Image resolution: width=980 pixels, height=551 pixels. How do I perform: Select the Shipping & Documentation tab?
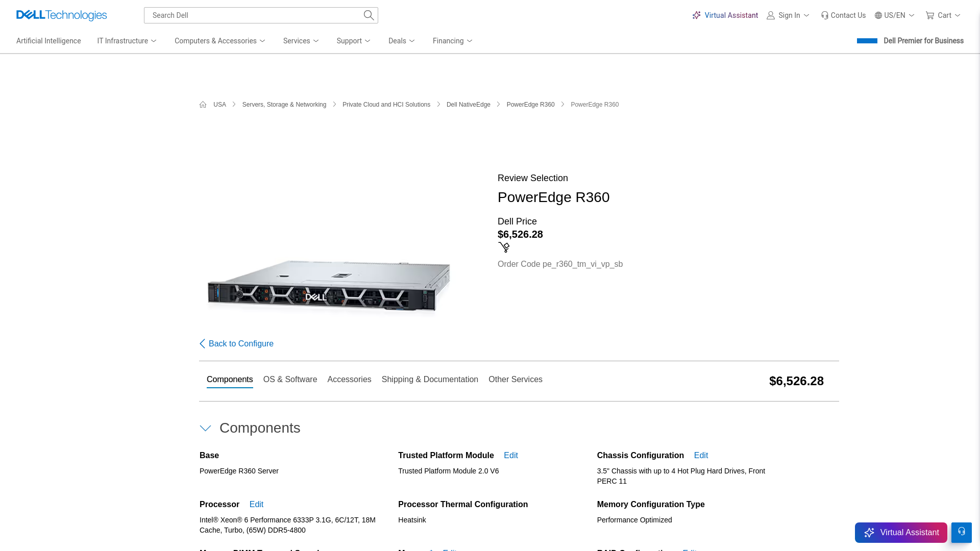pos(430,380)
